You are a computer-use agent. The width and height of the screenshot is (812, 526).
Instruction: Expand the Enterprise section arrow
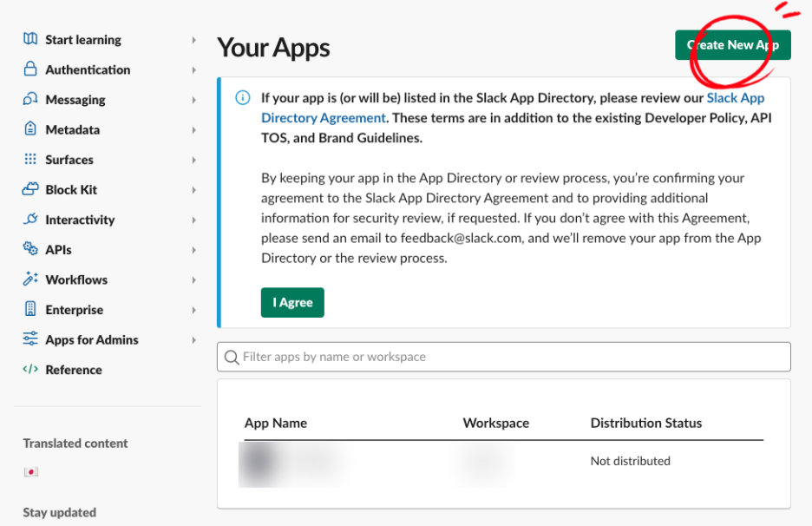click(x=193, y=311)
